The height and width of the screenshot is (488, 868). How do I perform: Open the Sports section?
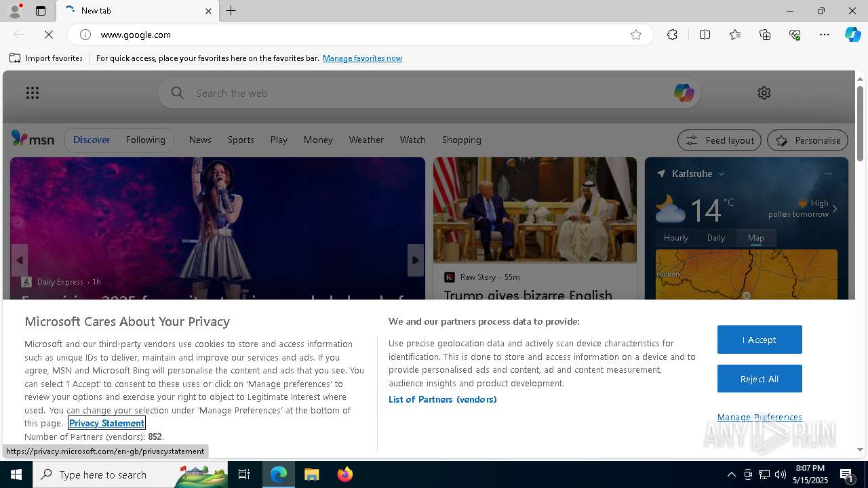pyautogui.click(x=241, y=140)
